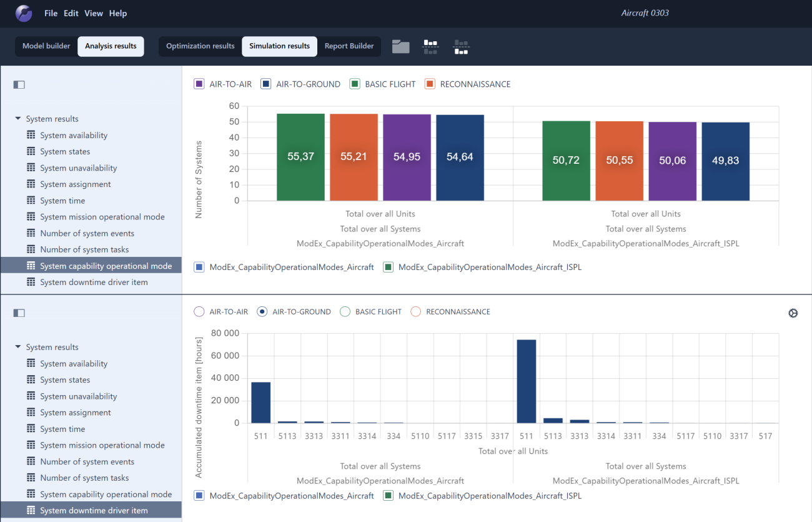This screenshot has width=812, height=522.
Task: Collapse the System results tree in upper panel
Action: click(x=18, y=119)
